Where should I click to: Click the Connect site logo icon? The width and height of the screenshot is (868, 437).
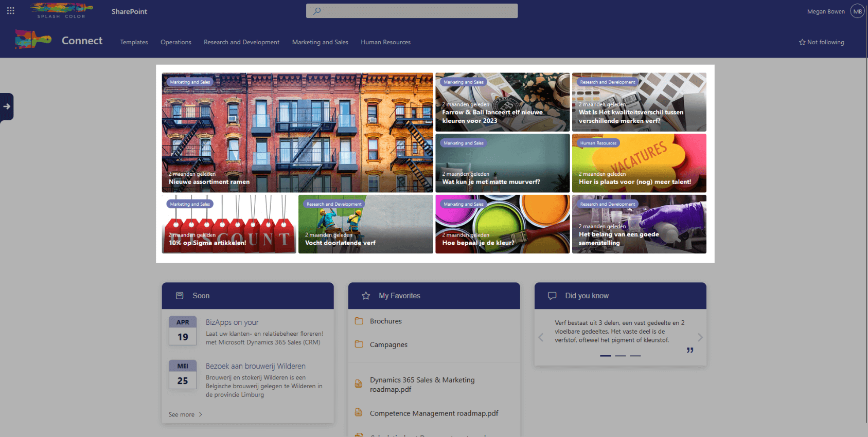(x=33, y=39)
